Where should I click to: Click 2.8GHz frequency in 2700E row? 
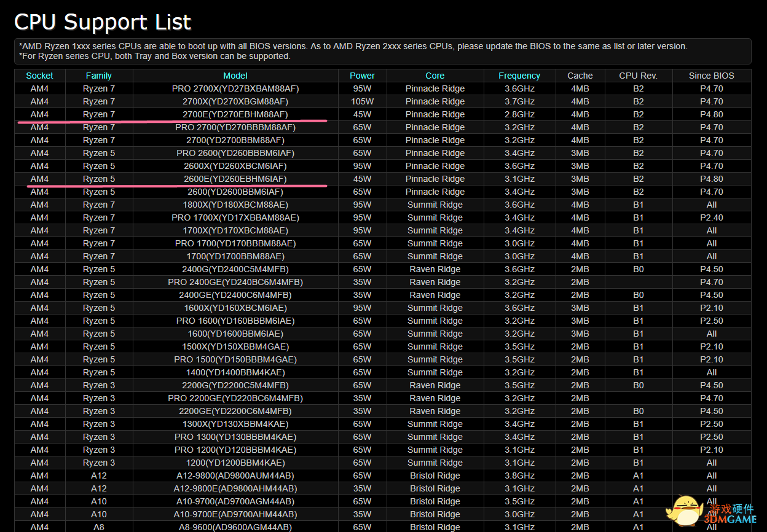(519, 114)
